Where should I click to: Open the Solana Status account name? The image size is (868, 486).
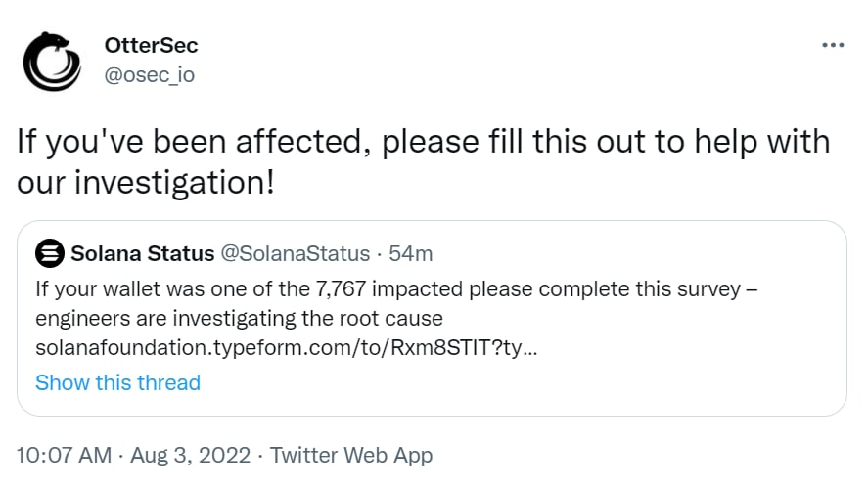point(143,254)
